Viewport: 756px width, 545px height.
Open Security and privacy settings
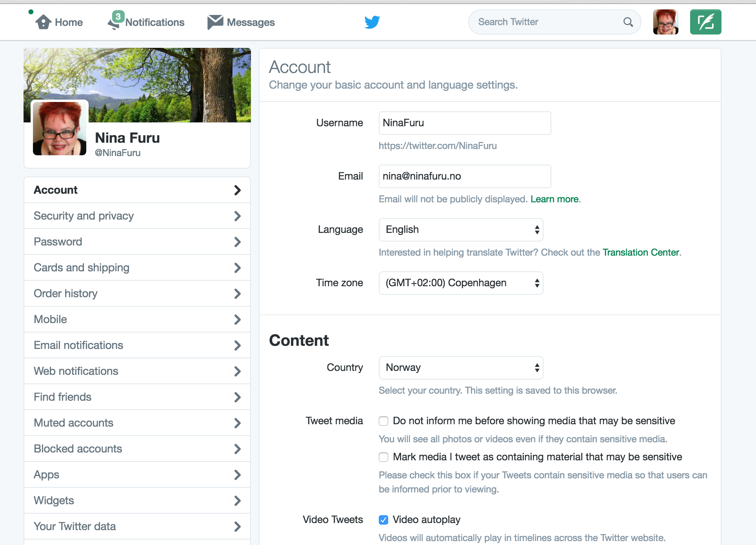137,216
